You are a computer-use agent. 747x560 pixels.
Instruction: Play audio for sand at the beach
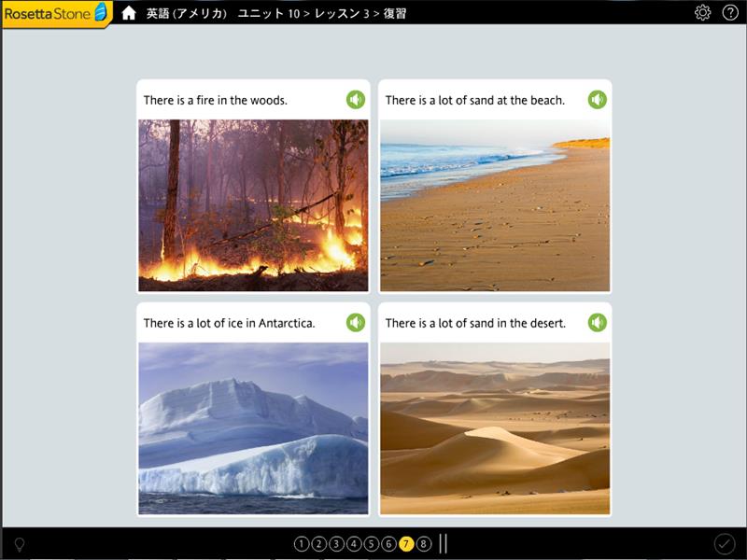point(597,100)
